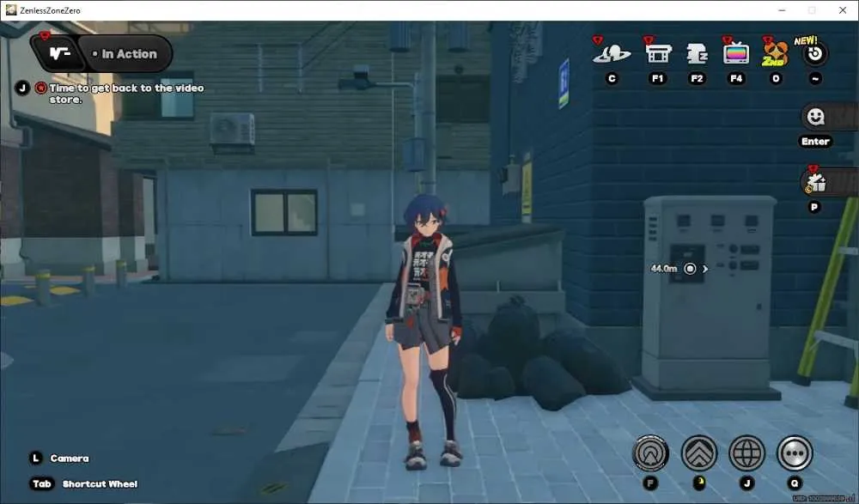Open the orange ZNS icon above the O key

pyautogui.click(x=775, y=54)
